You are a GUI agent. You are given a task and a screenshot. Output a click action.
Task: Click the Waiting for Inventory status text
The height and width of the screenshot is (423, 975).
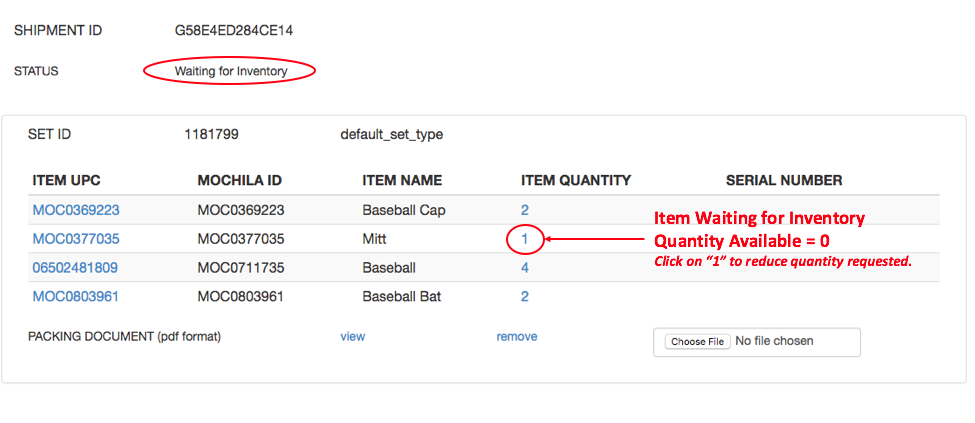[231, 71]
